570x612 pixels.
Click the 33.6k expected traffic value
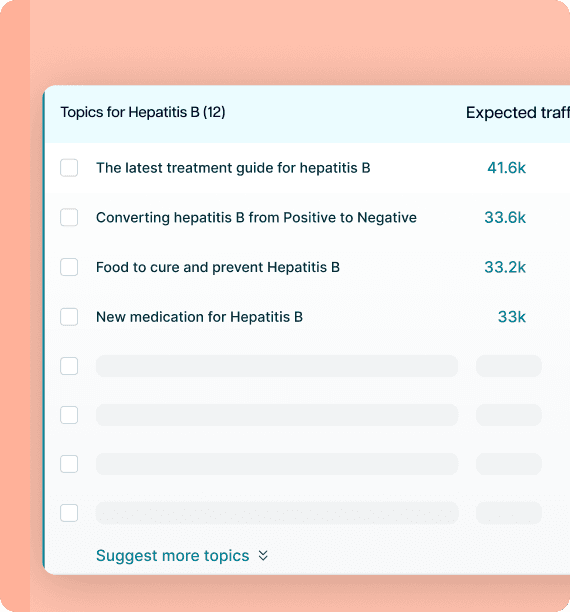(x=505, y=217)
